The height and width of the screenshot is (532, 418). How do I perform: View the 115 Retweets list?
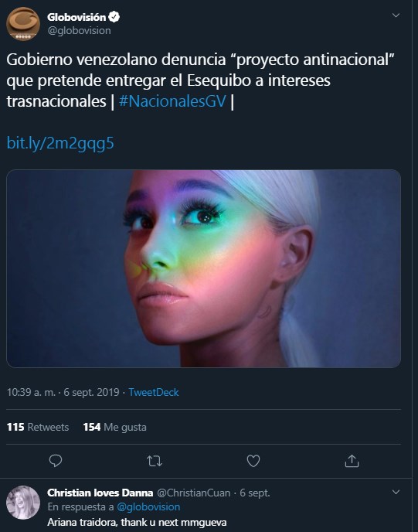[38, 427]
